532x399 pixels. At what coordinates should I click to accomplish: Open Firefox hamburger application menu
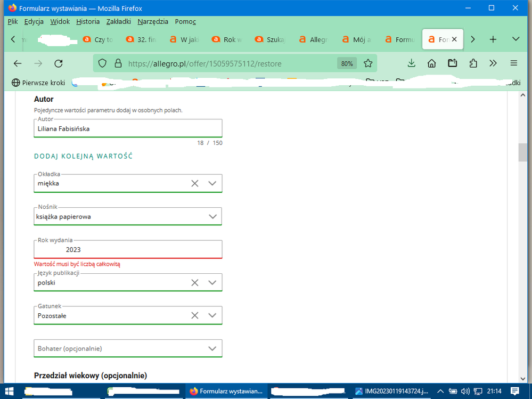coord(514,63)
